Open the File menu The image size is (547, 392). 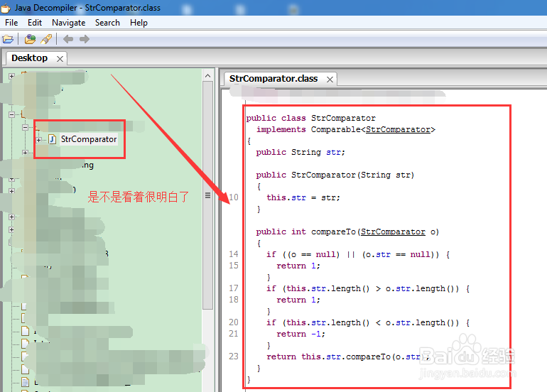11,23
